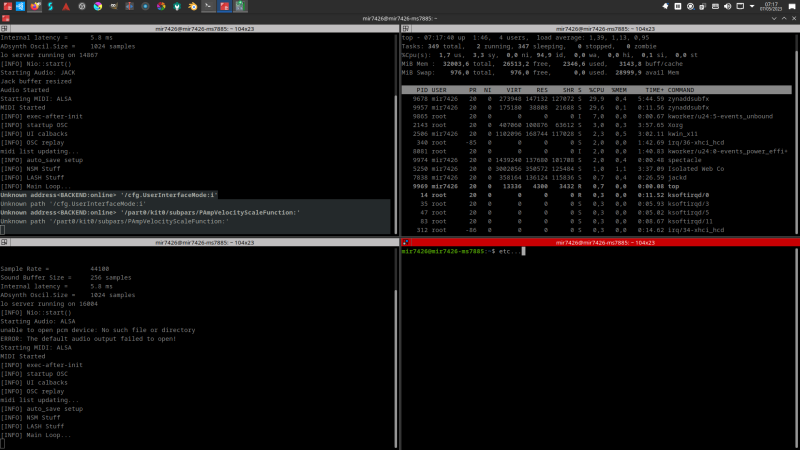Open Blender from the top panel
Image resolution: width=800 pixels, height=450 pixels.
192,6
